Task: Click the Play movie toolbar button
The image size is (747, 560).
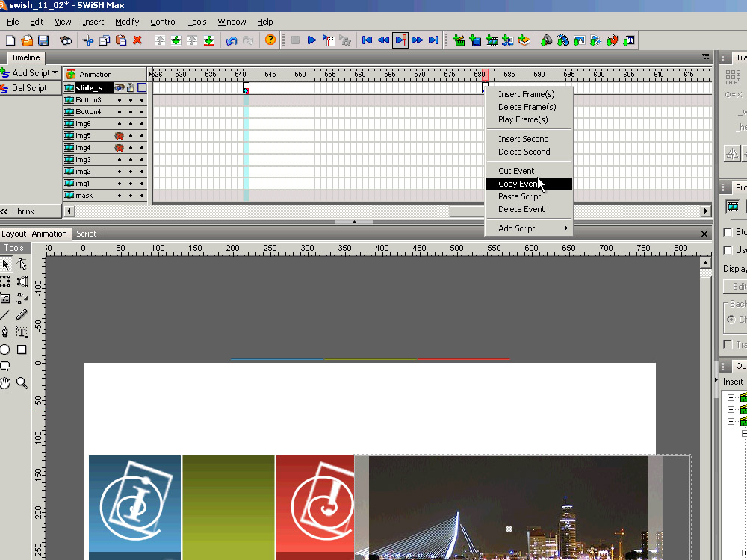Action: pos(311,40)
